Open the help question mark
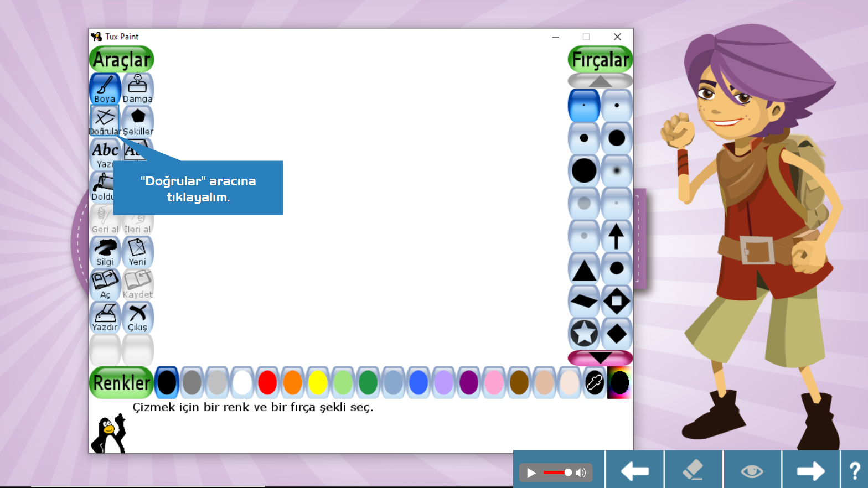This screenshot has width=868, height=488. pyautogui.click(x=855, y=470)
